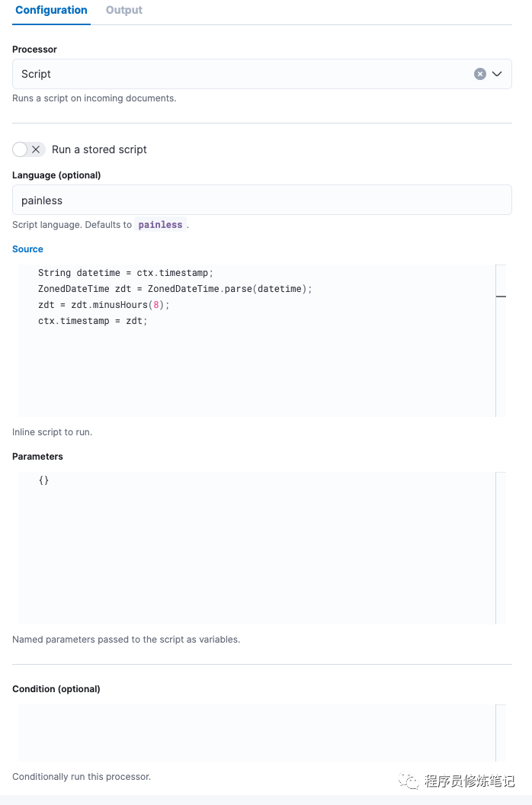
Task: Click the WeChat watermark icon
Action: click(x=410, y=781)
